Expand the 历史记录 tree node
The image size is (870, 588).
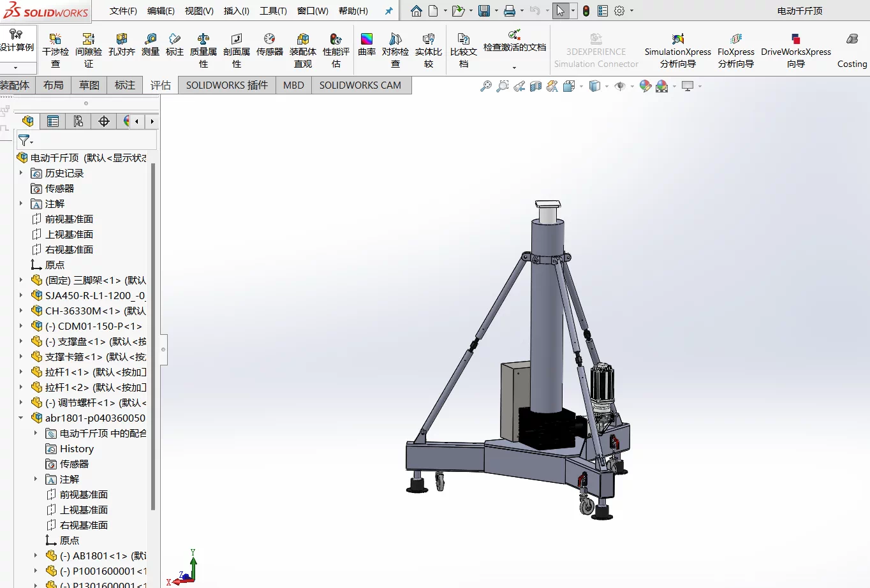pos(21,173)
